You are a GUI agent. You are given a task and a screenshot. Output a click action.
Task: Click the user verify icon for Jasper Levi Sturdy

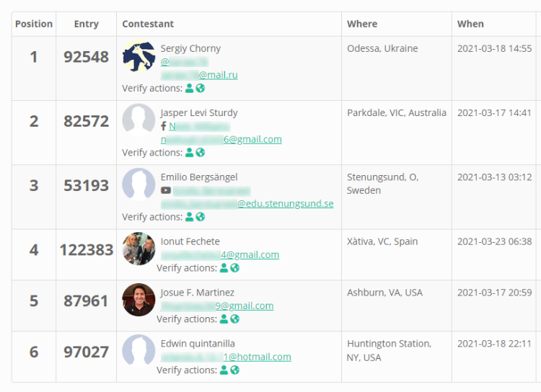click(190, 152)
